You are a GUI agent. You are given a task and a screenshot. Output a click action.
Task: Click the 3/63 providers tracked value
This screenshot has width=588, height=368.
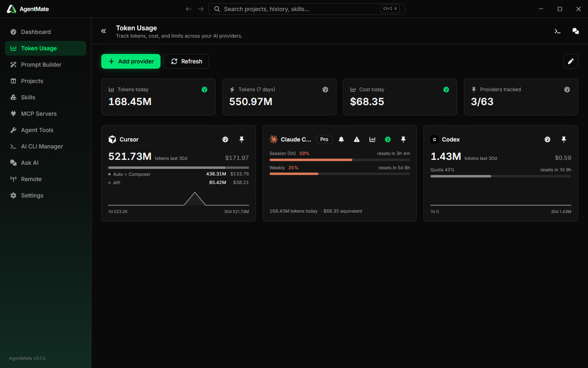[482, 102]
